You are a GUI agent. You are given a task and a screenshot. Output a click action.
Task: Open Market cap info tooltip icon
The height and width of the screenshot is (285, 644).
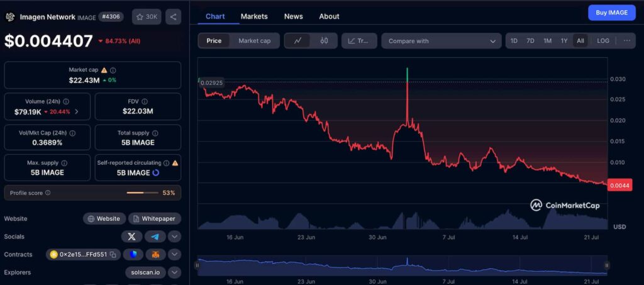(x=113, y=70)
